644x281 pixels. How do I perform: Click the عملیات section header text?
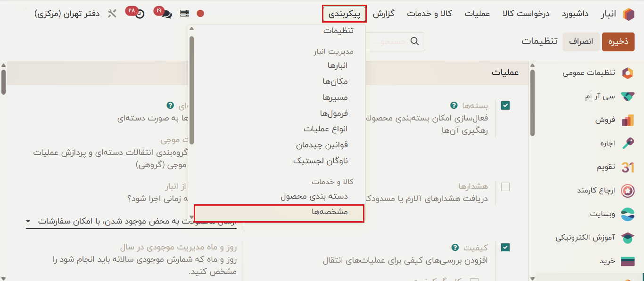[505, 72]
